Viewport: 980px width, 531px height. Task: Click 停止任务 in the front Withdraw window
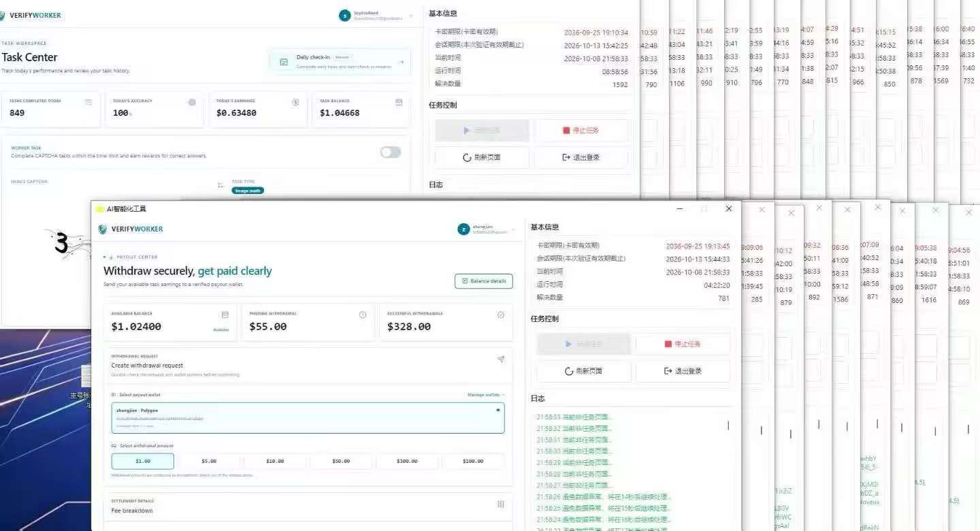683,344
